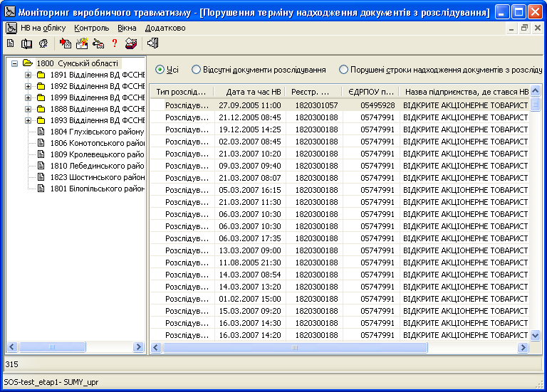The height and width of the screenshot is (392, 547).
Task: Click folder icon of 1891 Відділення
Action: point(41,75)
